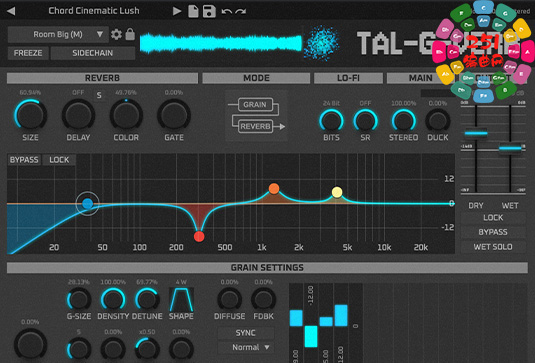
Task: Click the bottom-row knob showing x0.50
Action: 147,349
